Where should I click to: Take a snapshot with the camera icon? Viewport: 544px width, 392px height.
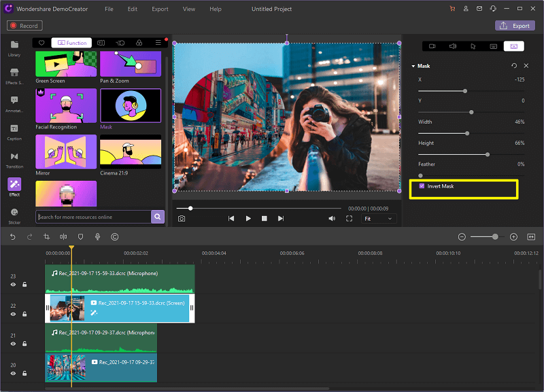[182, 219]
